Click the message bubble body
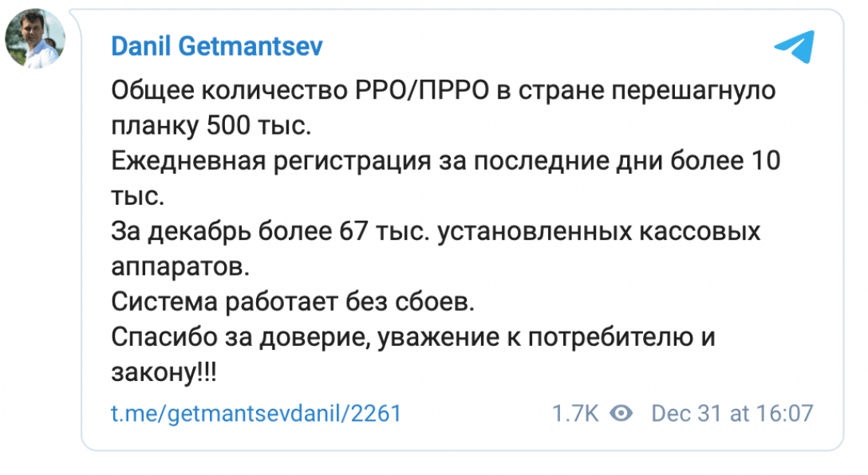Screen dimensions: 868x475 (439, 231)
